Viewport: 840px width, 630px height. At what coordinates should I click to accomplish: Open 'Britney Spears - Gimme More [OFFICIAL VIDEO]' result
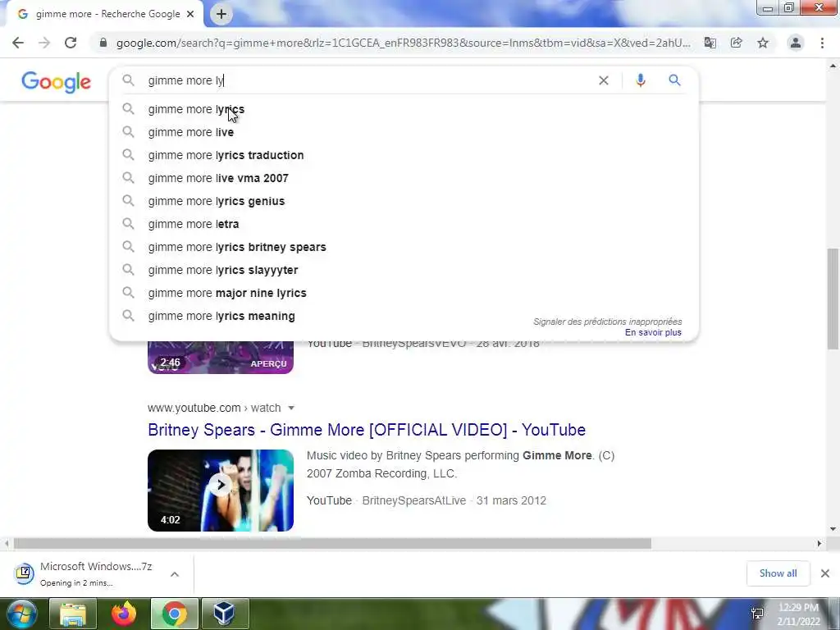point(367,430)
